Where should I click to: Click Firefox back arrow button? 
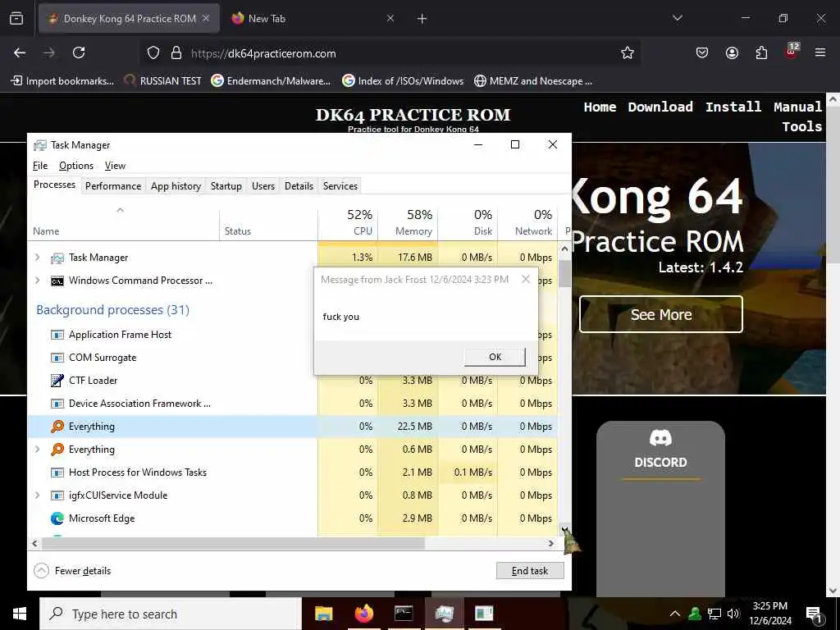coord(20,53)
